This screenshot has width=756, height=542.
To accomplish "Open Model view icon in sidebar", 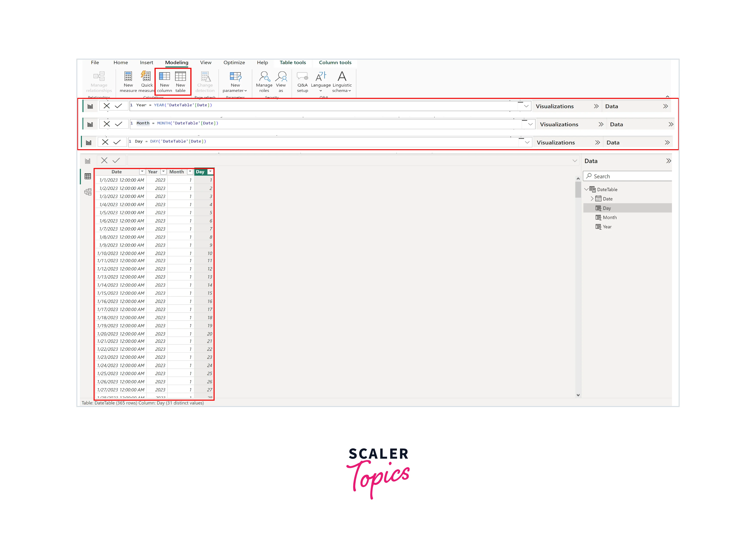I will pos(88,192).
